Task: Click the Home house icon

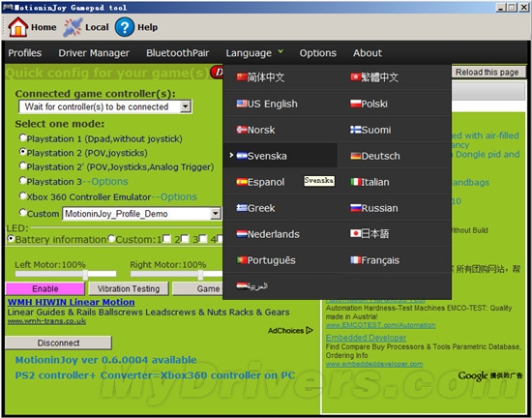Action: pyautogui.click(x=17, y=27)
